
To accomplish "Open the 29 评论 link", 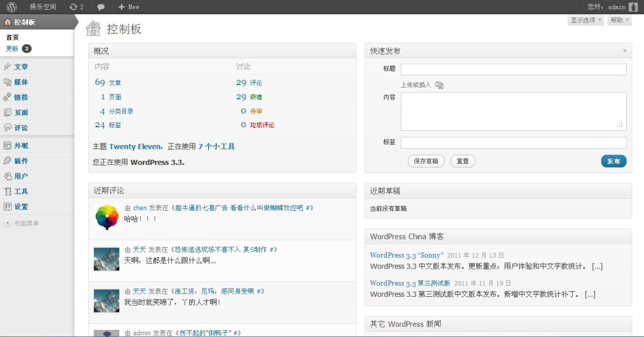I will [249, 82].
